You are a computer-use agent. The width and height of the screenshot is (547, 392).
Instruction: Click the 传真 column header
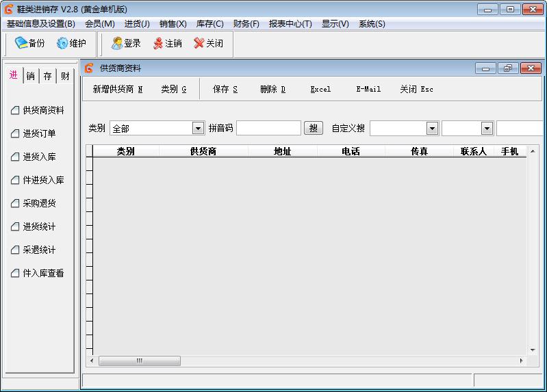point(419,151)
